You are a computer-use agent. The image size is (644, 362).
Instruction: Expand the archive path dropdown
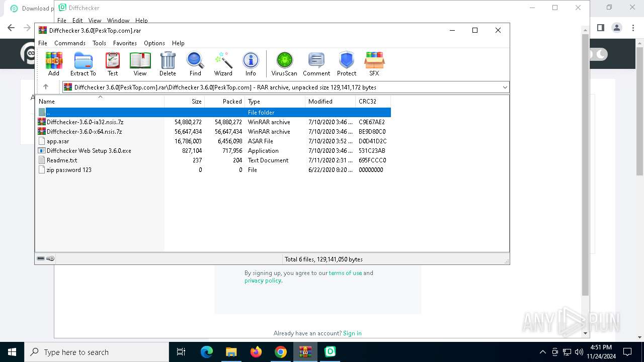click(505, 87)
